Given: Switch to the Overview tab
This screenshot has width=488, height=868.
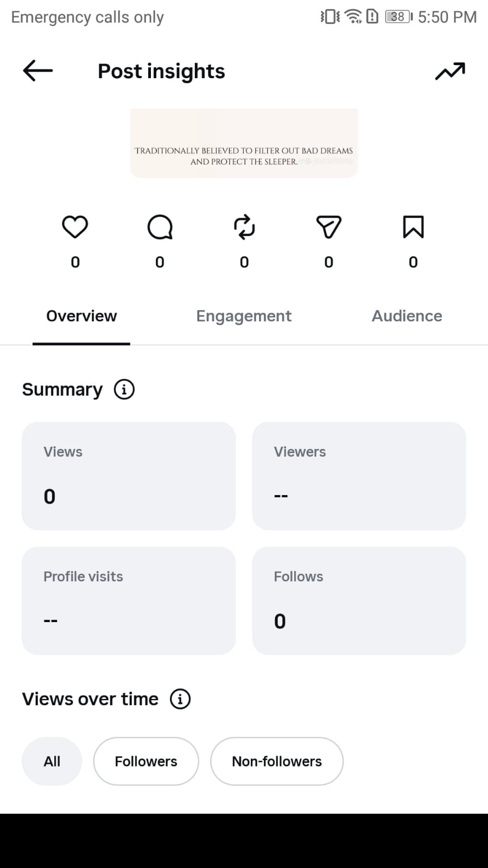Looking at the screenshot, I should 81,316.
